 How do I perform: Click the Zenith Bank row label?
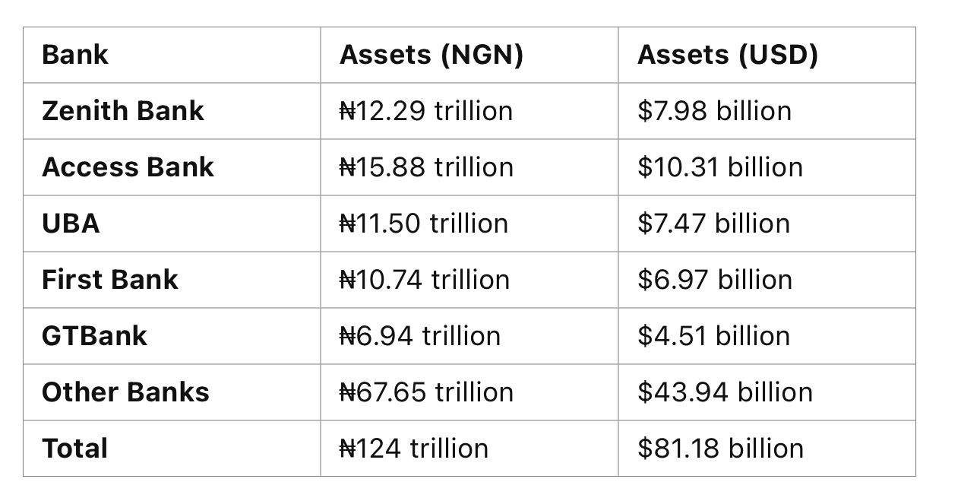[123, 111]
